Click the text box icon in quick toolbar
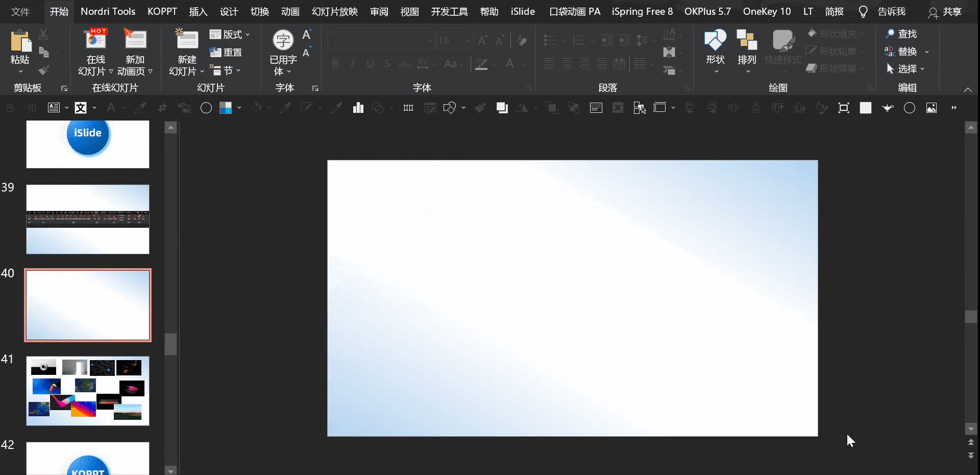980x475 pixels. pos(54,108)
